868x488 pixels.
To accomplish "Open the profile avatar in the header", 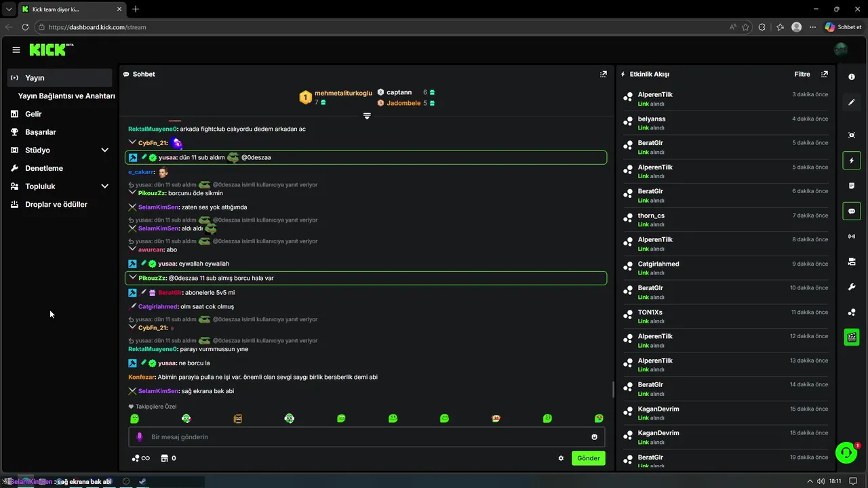I will coord(841,49).
